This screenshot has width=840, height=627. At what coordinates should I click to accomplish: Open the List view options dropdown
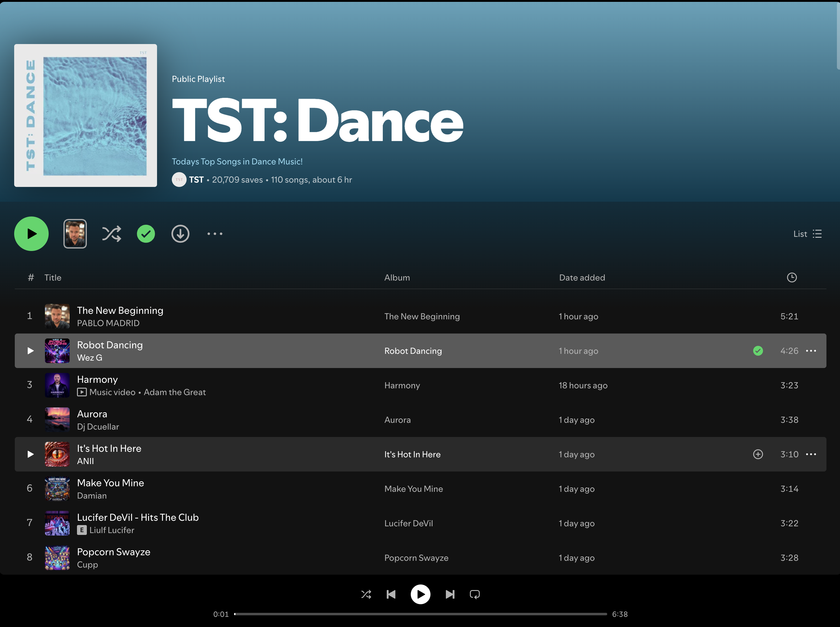tap(807, 234)
